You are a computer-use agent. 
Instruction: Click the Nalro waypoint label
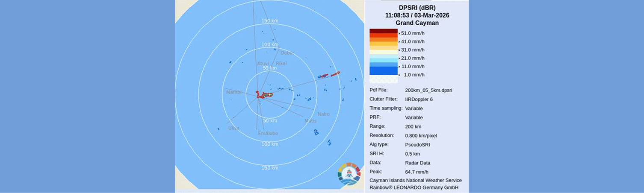323,114
